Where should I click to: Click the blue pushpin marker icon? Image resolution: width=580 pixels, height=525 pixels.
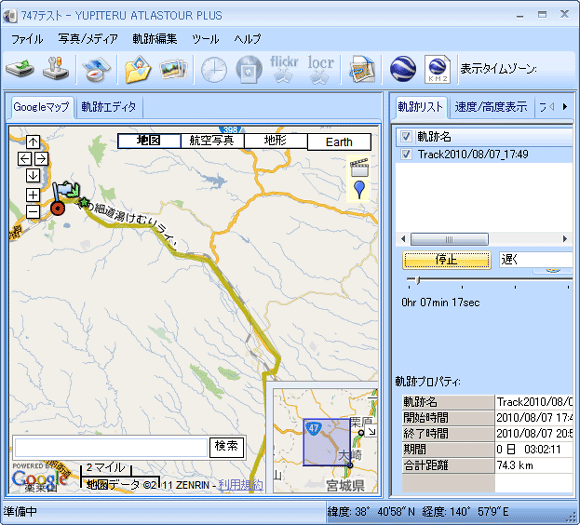click(359, 189)
